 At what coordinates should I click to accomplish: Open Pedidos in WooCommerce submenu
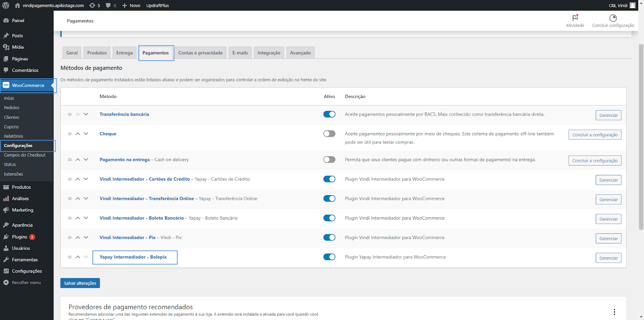coord(12,108)
